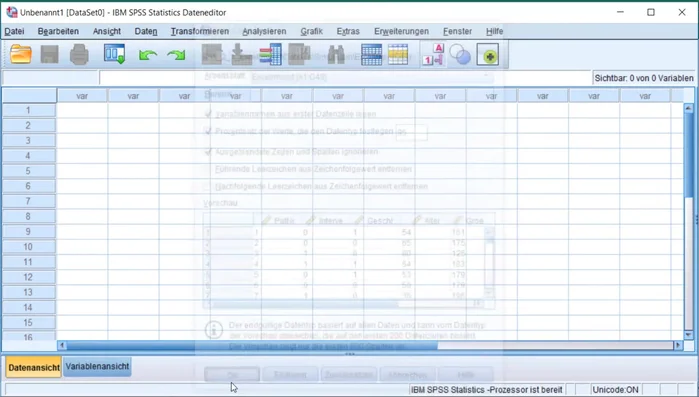This screenshot has height=397, width=699.
Task: Click the yellow-row grid toolbar icon
Action: 398,55
